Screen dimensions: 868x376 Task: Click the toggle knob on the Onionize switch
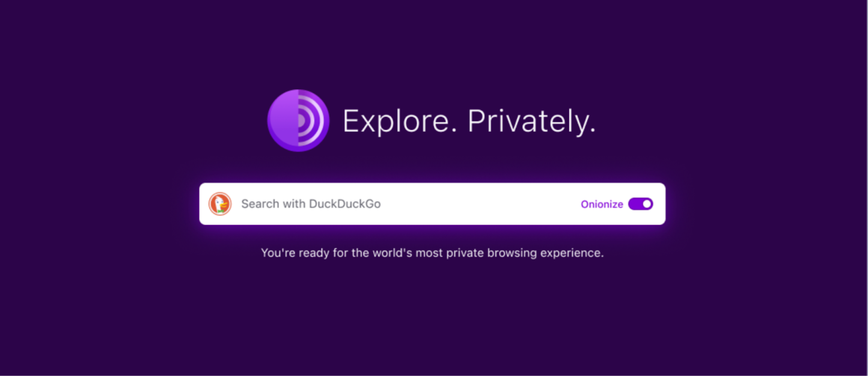[x=646, y=204]
